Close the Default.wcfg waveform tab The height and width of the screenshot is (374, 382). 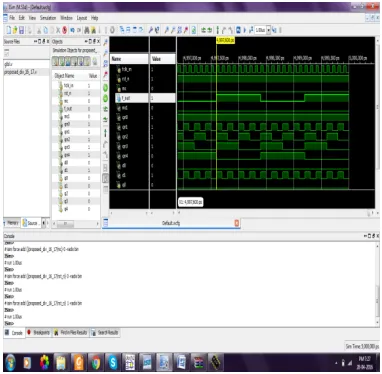(237, 223)
